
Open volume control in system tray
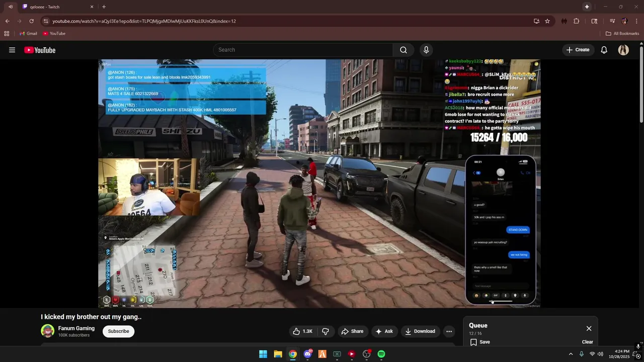coord(600,354)
